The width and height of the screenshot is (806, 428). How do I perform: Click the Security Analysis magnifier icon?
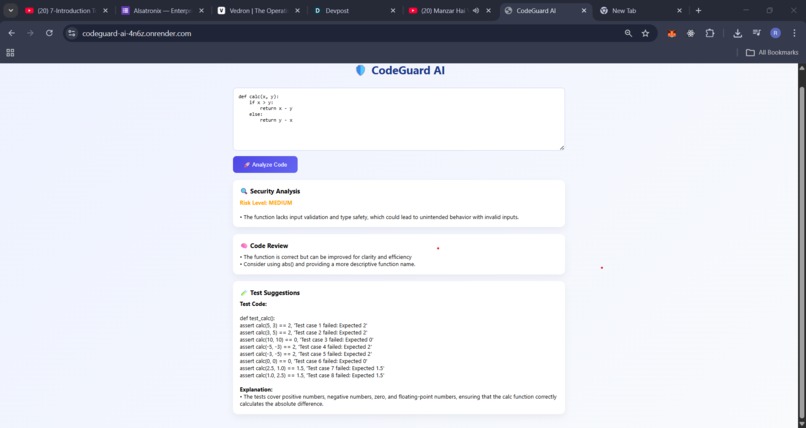244,191
